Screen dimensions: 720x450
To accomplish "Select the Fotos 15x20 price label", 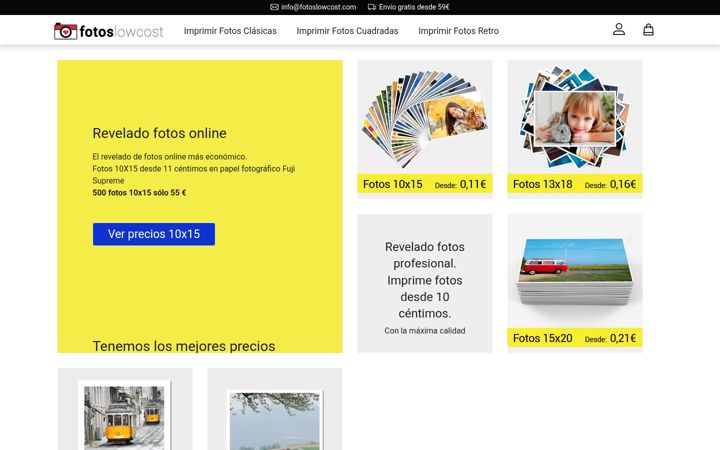I will 574,338.
